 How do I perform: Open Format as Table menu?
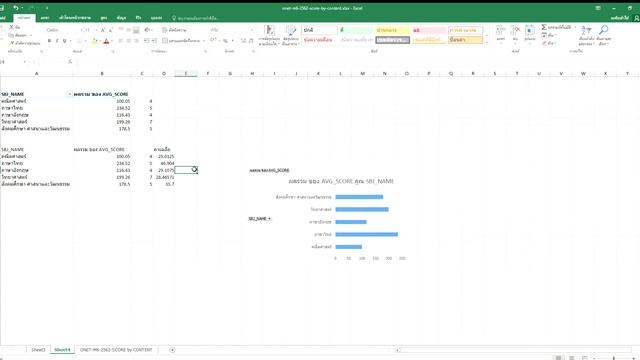click(291, 35)
